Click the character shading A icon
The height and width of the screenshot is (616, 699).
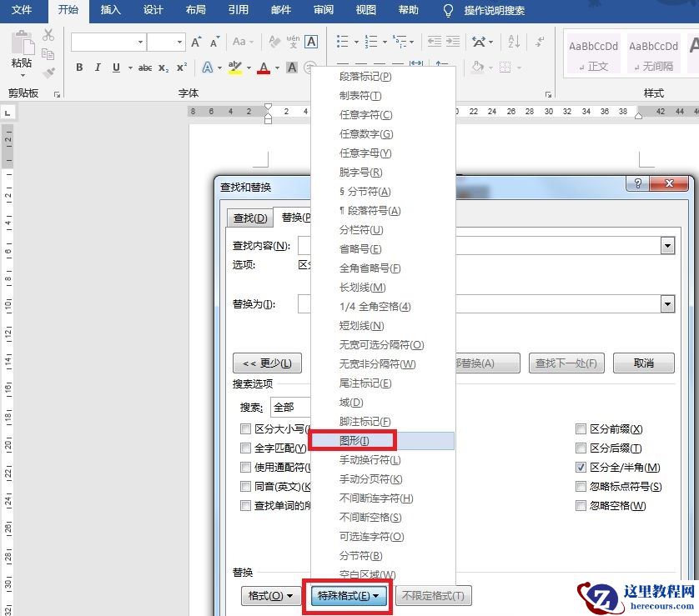pyautogui.click(x=292, y=68)
